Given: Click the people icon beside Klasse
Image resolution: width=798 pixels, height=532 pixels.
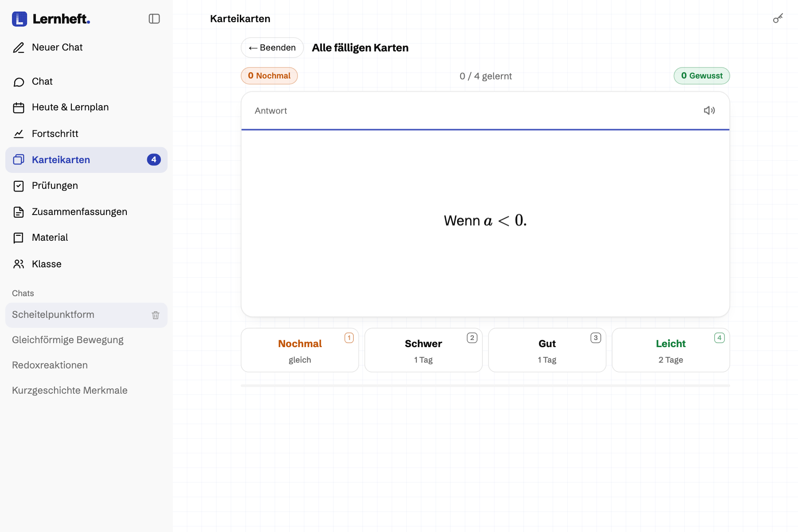Looking at the screenshot, I should [x=19, y=264].
